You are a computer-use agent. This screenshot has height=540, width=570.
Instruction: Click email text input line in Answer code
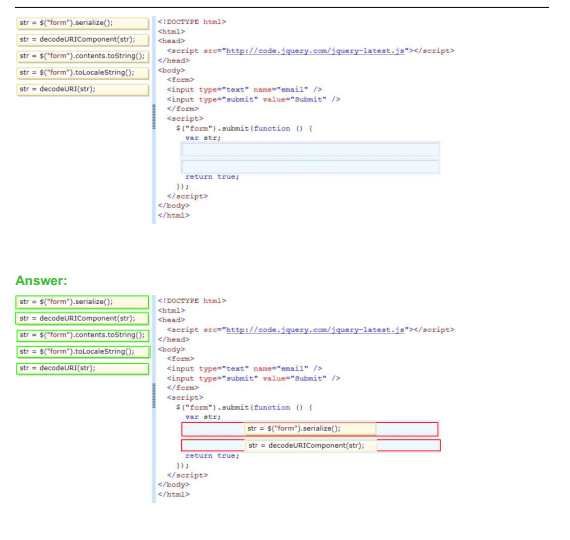pos(244,368)
